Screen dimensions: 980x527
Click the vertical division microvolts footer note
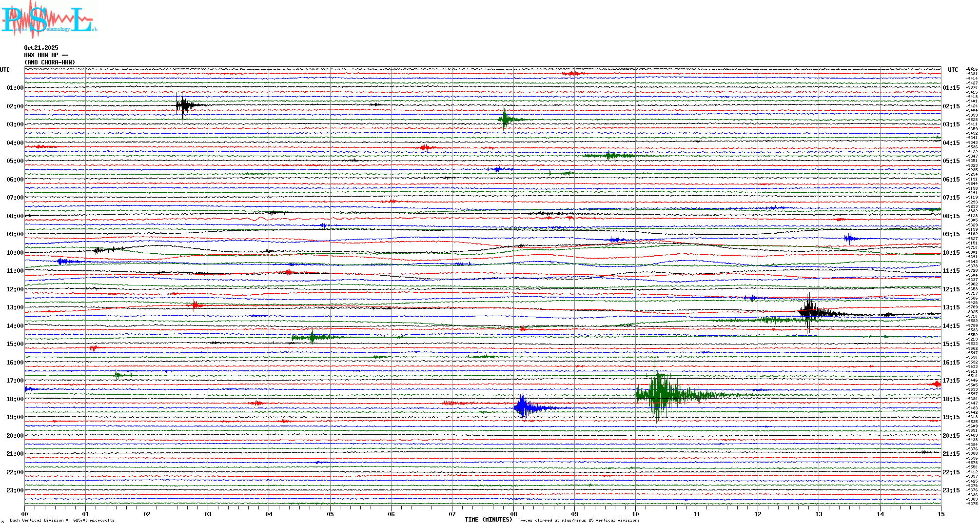point(62,520)
